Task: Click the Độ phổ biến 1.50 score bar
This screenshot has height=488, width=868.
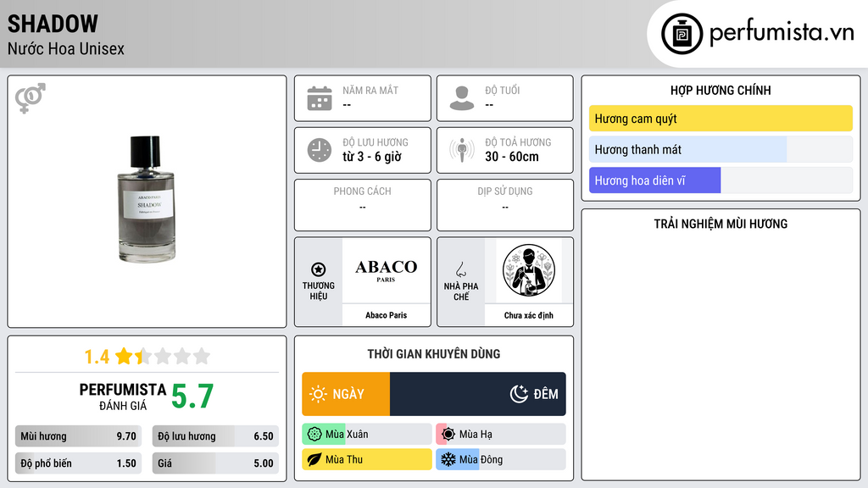Action: coord(79,463)
